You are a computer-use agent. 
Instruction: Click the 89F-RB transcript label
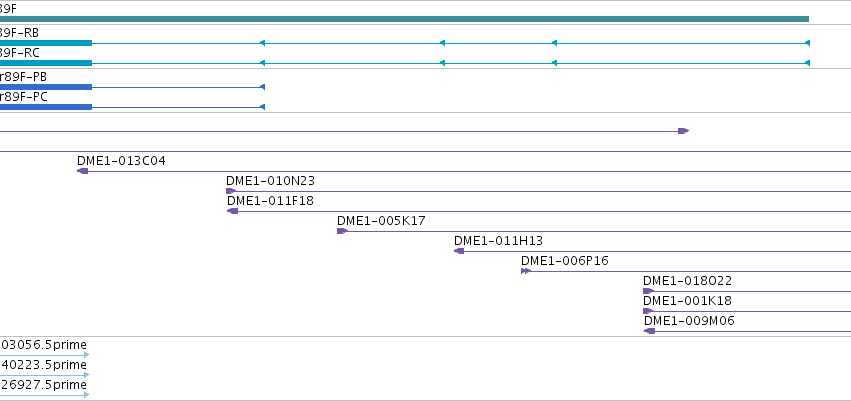[20, 33]
